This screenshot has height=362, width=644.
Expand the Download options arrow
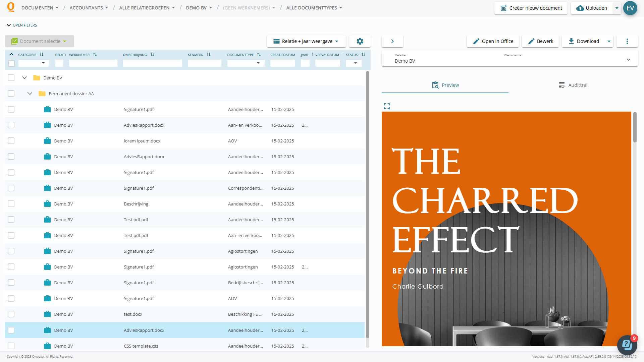pyautogui.click(x=609, y=41)
